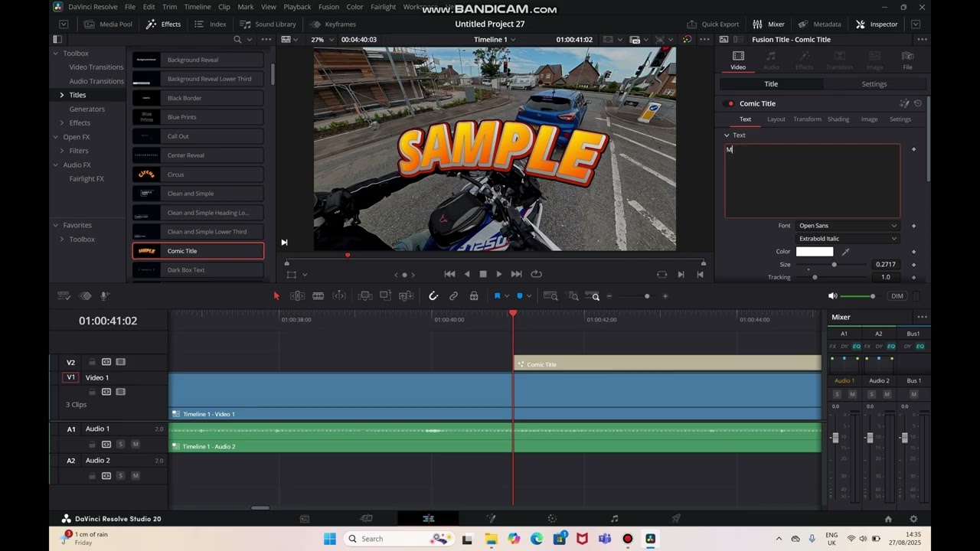Click Replace Clip toolbar icon
980x551 pixels.
pyautogui.click(x=406, y=296)
